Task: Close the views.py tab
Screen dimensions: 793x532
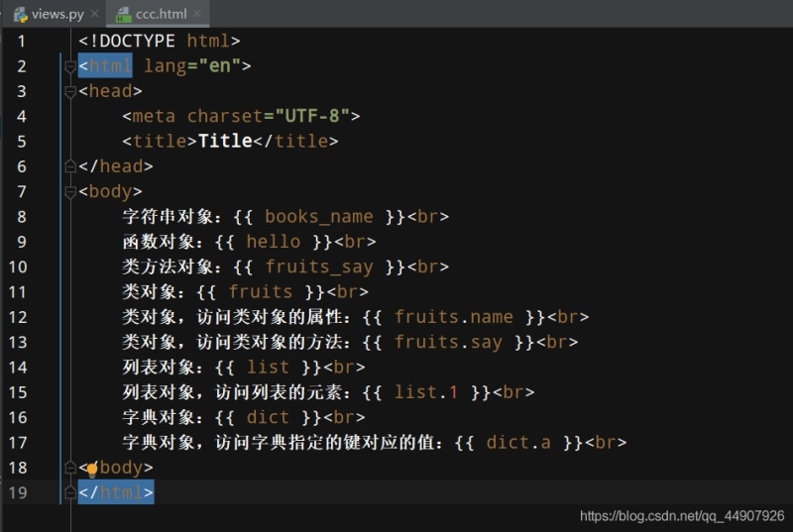Action: 94,14
